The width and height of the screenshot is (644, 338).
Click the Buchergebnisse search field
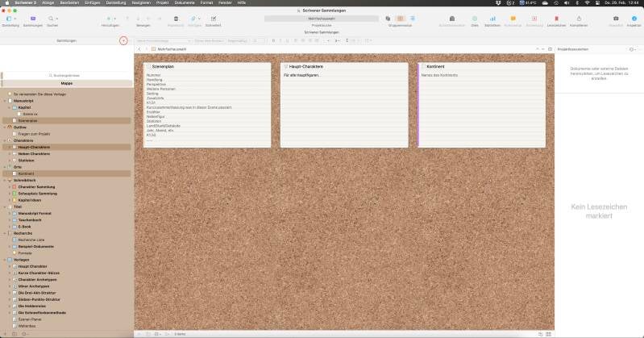(x=67, y=75)
